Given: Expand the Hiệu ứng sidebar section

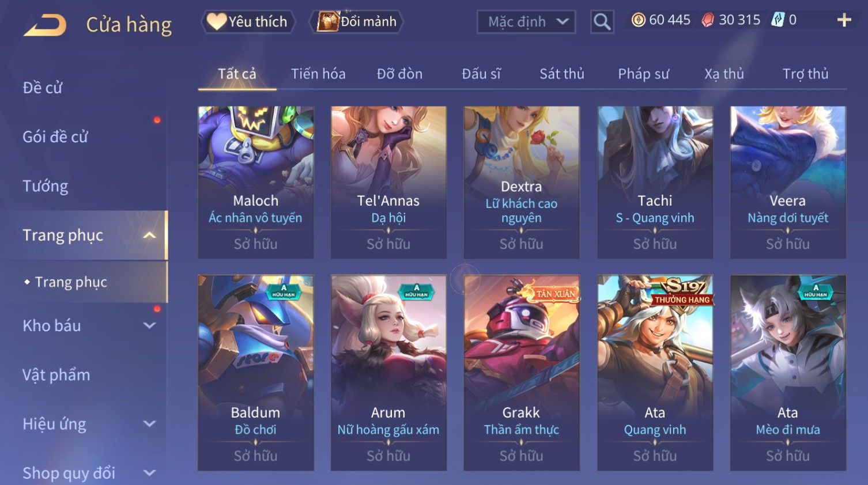Looking at the screenshot, I should pos(149,424).
